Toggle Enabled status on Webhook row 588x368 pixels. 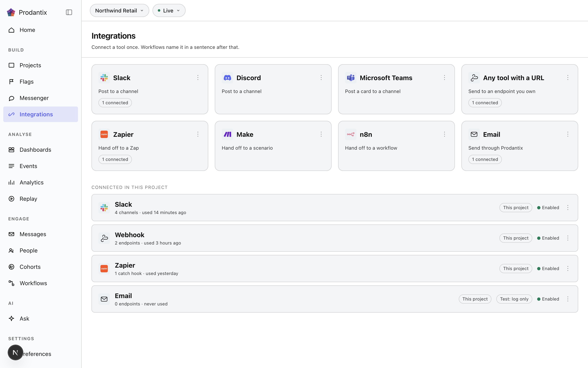point(548,238)
